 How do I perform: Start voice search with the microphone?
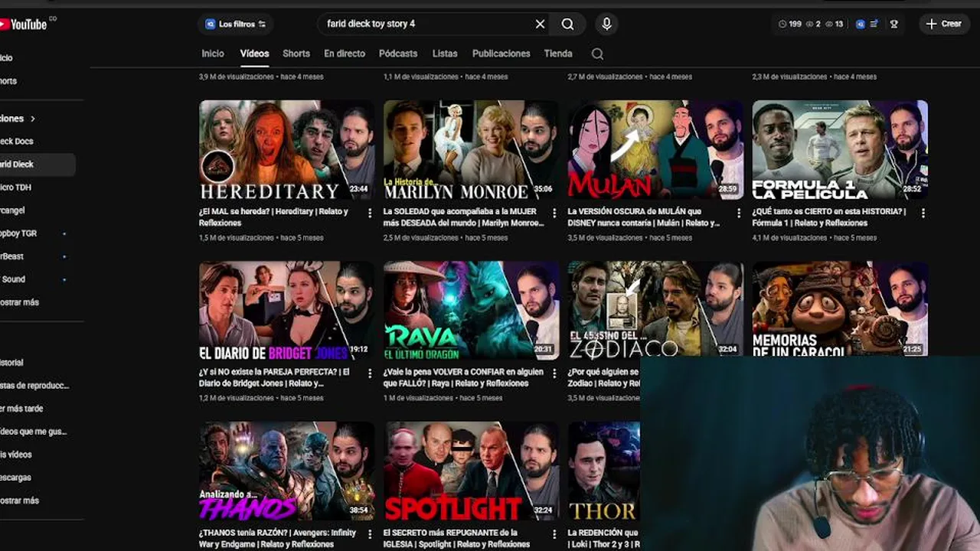[606, 24]
